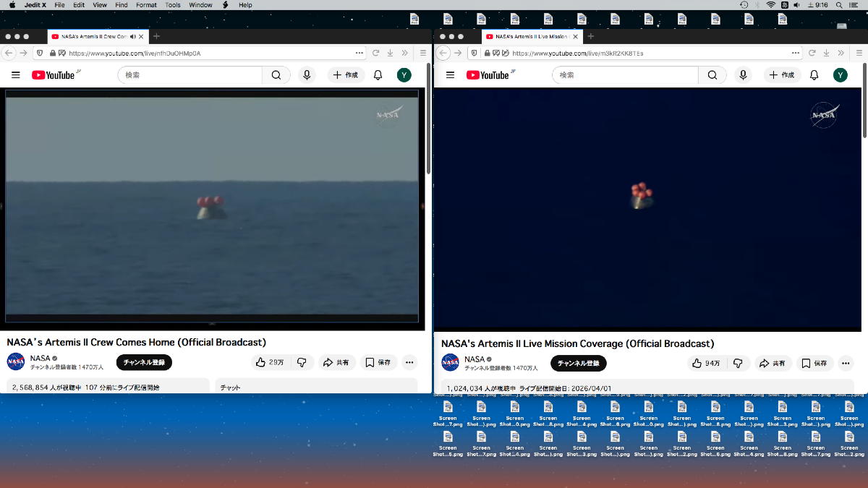Open YouTube guide hamburger menu in left window

coord(16,75)
